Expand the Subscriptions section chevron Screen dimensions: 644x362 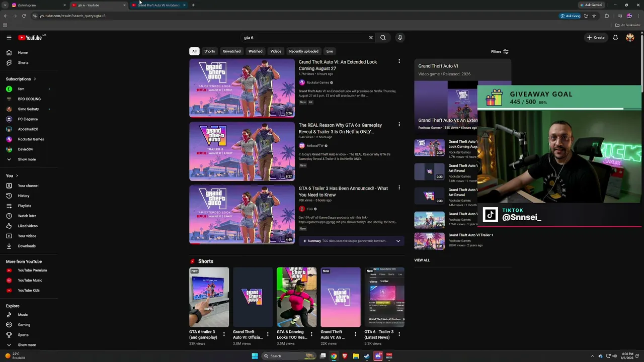coord(35,79)
